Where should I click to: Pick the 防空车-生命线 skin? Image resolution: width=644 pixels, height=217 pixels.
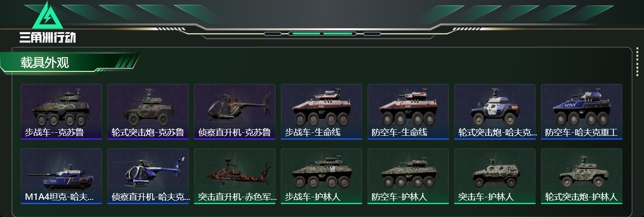[x=408, y=112]
